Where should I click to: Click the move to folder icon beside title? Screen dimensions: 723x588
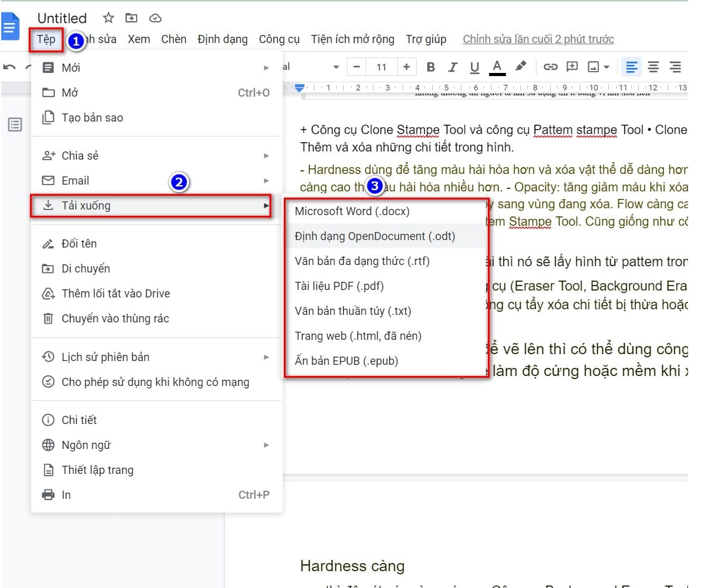(x=132, y=18)
